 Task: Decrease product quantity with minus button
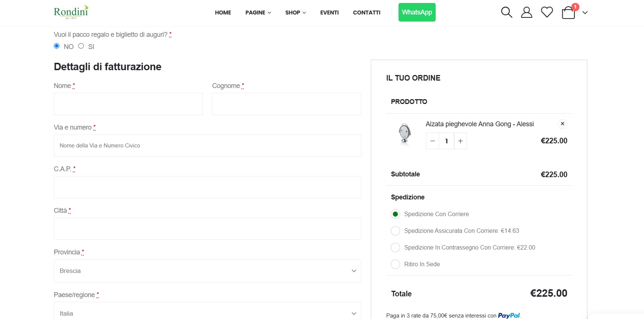(432, 141)
